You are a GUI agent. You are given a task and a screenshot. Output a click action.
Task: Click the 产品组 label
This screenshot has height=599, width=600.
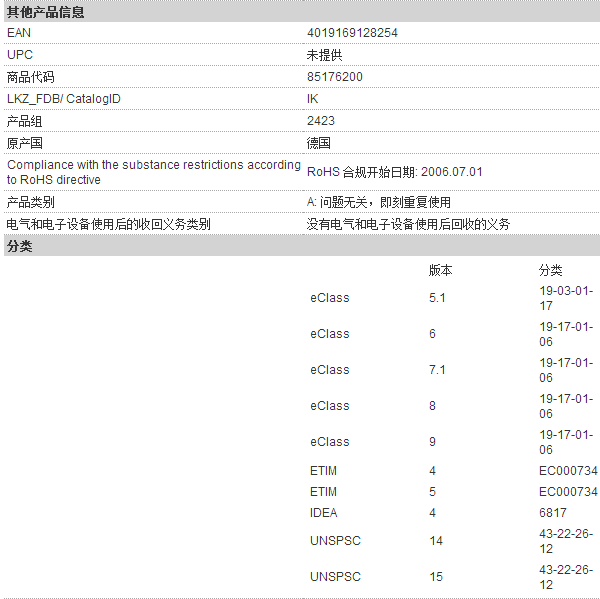click(24, 121)
